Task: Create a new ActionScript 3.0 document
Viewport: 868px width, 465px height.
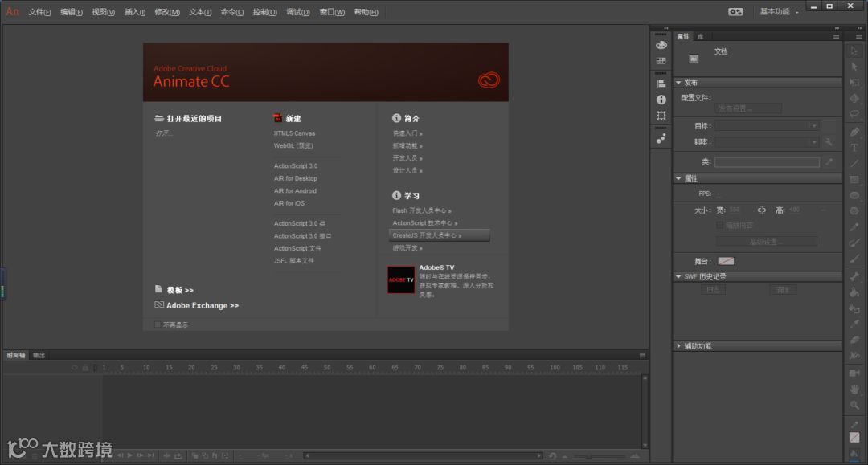Action: point(296,166)
